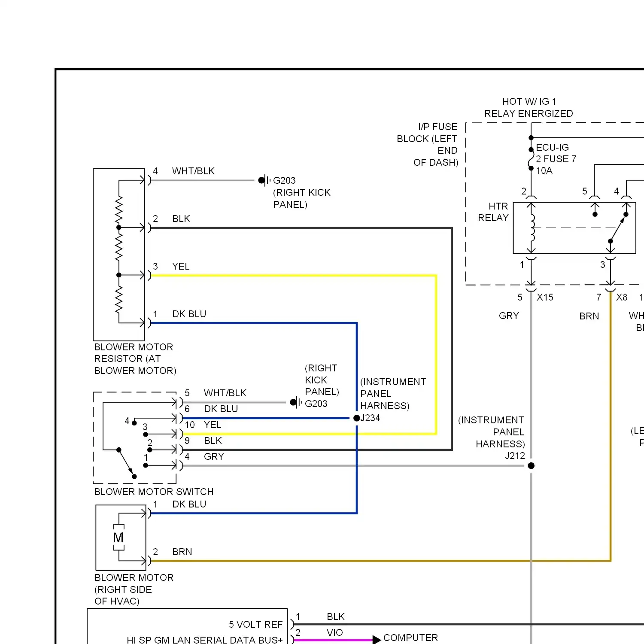Click BRN label at blower motor pin 2
The width and height of the screenshot is (644, 644).
point(182,552)
